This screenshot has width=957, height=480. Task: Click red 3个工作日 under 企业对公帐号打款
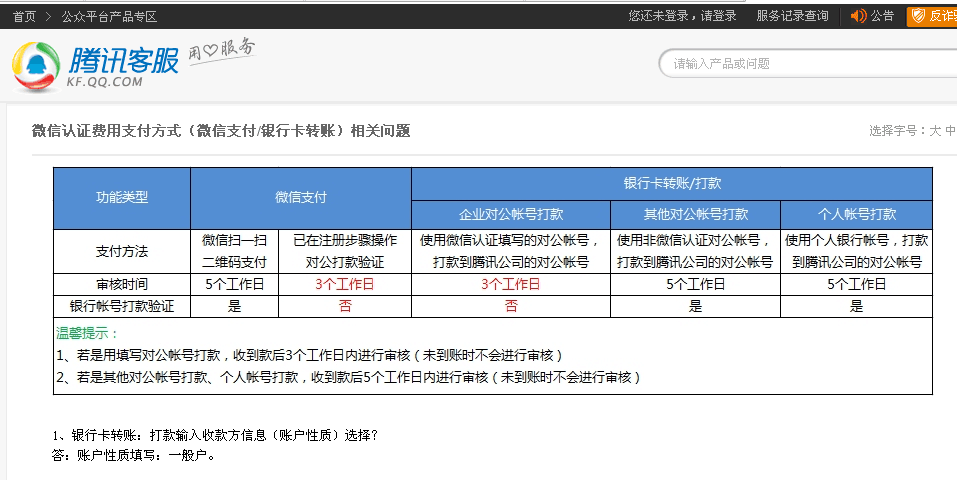tap(511, 285)
